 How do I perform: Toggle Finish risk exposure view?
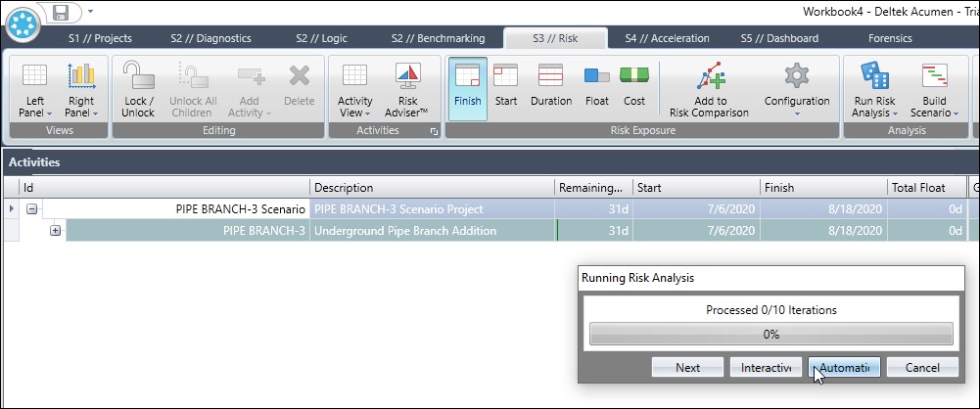coord(468,89)
